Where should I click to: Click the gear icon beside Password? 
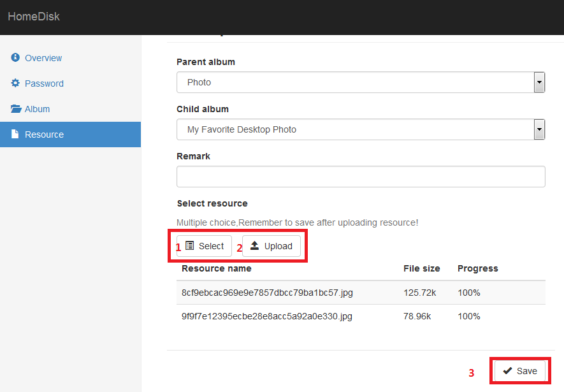click(15, 83)
